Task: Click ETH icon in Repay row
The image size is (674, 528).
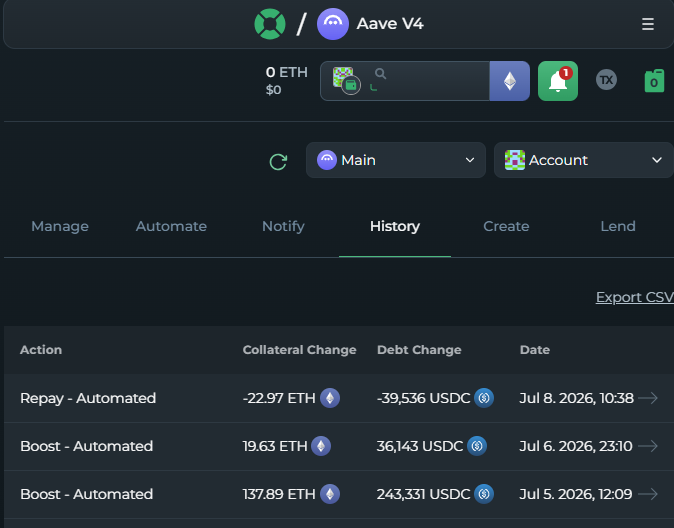Action: [x=330, y=398]
